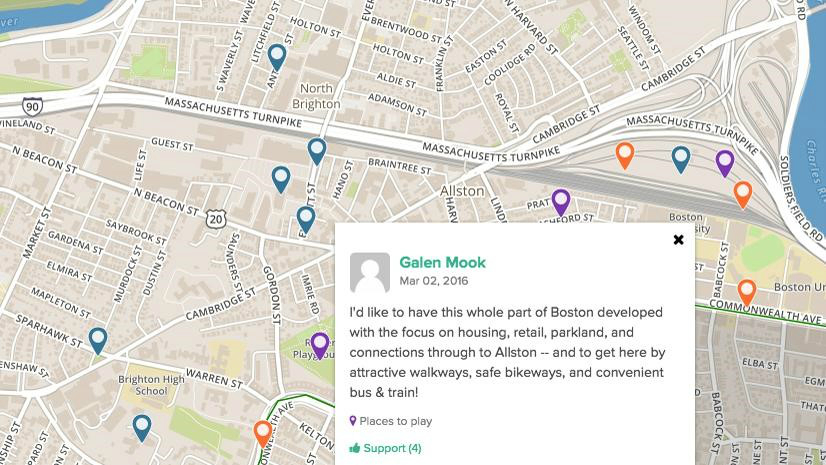This screenshot has width=826, height=465.
Task: Click the grey user avatar thumbnail
Action: pos(370,273)
